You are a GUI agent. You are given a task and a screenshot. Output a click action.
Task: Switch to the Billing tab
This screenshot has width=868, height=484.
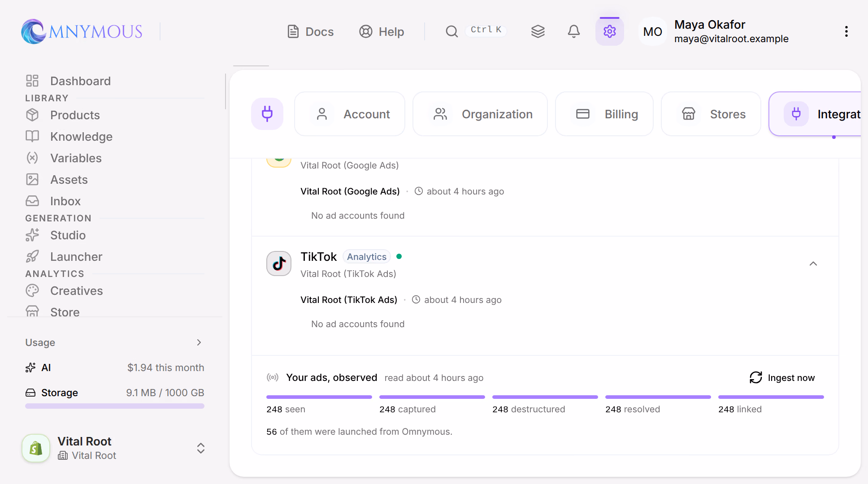click(604, 114)
